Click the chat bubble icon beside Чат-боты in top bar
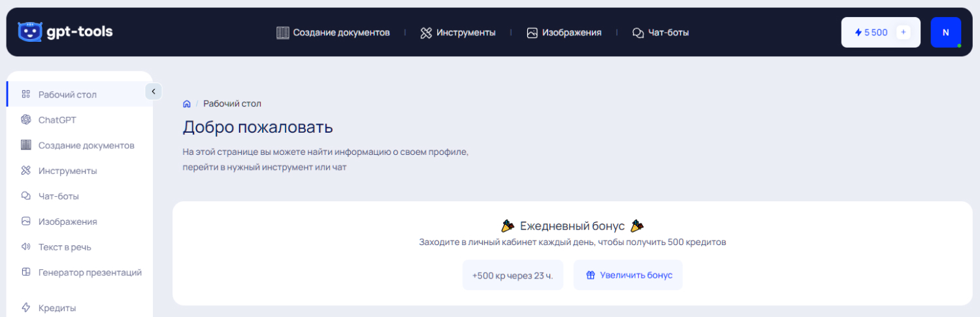Screen dimensions: 980x317 point(638,33)
